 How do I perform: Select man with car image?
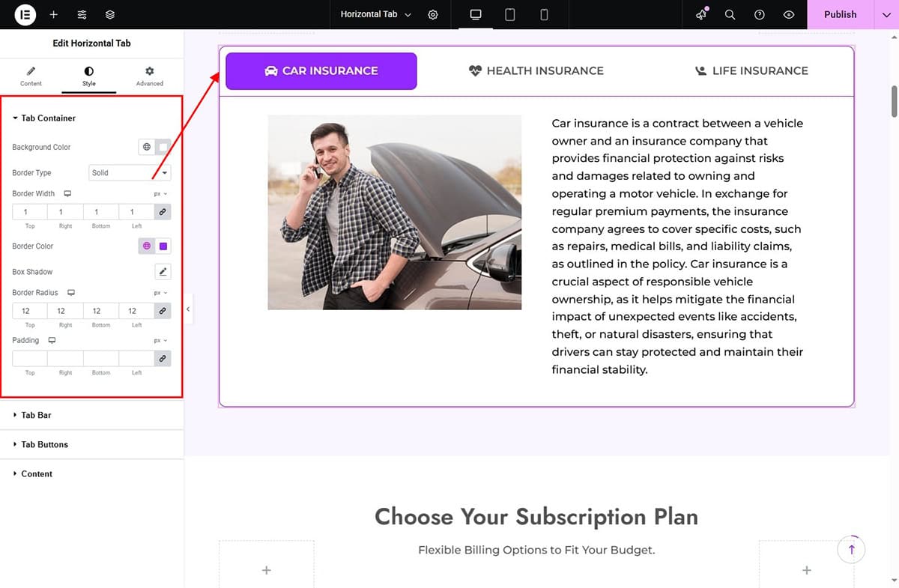395,212
